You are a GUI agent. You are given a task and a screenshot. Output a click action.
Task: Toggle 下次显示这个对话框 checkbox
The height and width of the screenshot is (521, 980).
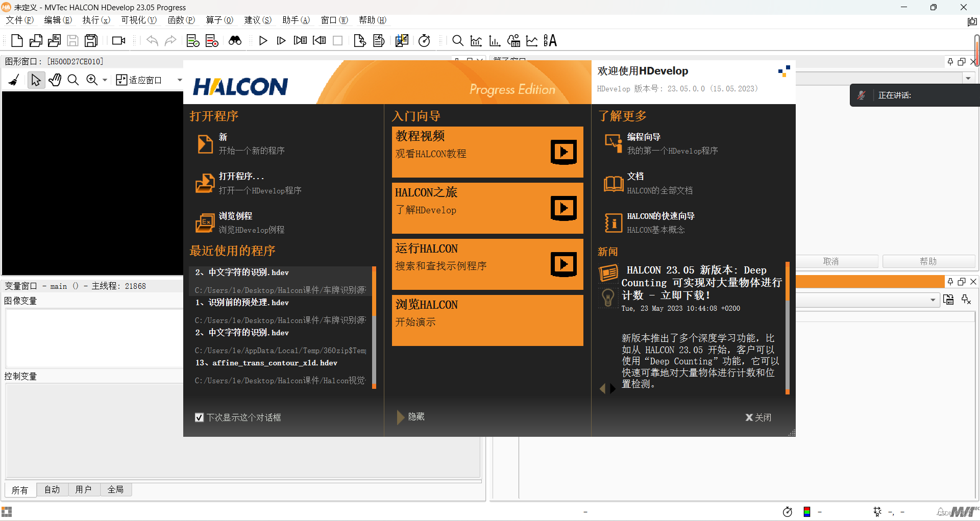199,417
